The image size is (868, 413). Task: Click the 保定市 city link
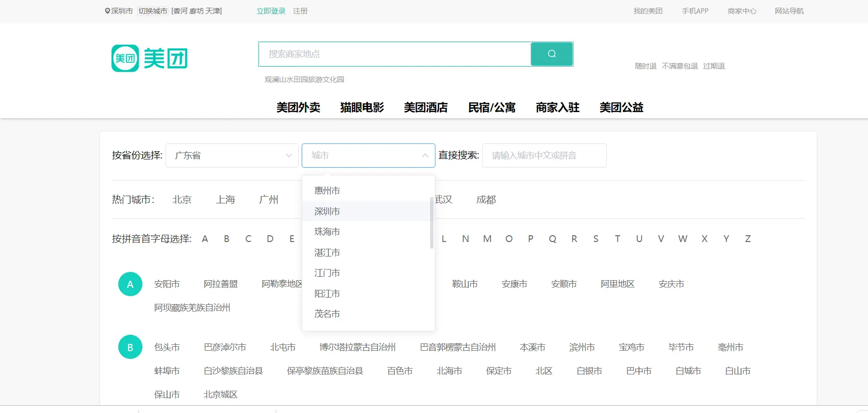pyautogui.click(x=499, y=371)
